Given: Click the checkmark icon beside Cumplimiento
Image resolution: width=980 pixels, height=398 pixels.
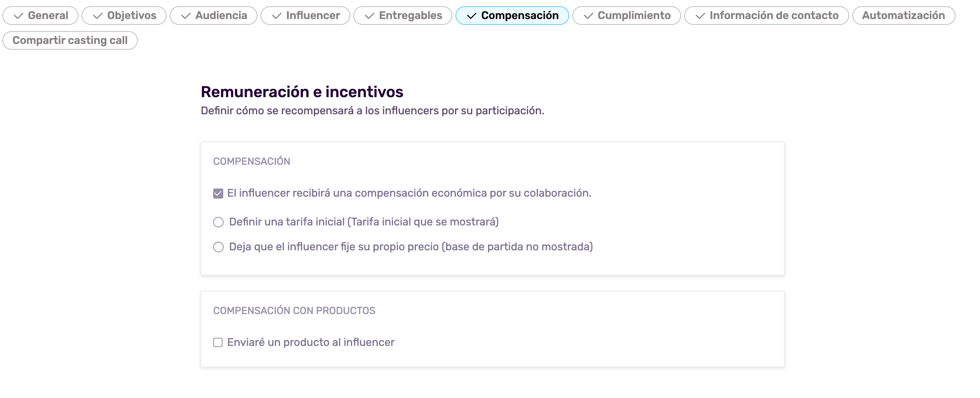Looking at the screenshot, I should tap(588, 16).
